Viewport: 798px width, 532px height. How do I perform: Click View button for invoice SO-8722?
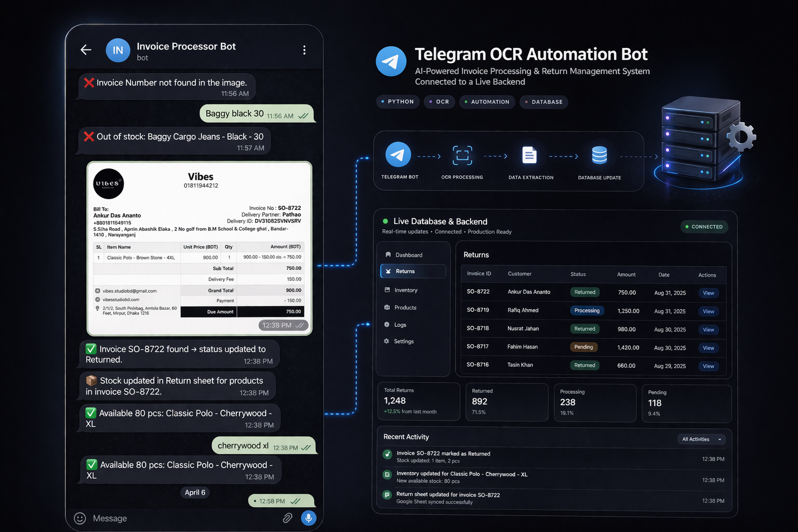709,293
